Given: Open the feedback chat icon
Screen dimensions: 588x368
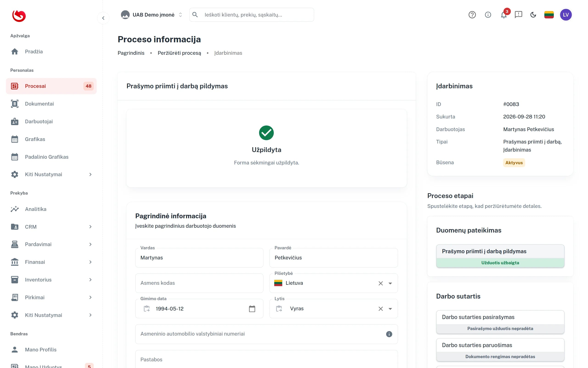Looking at the screenshot, I should pos(518,15).
